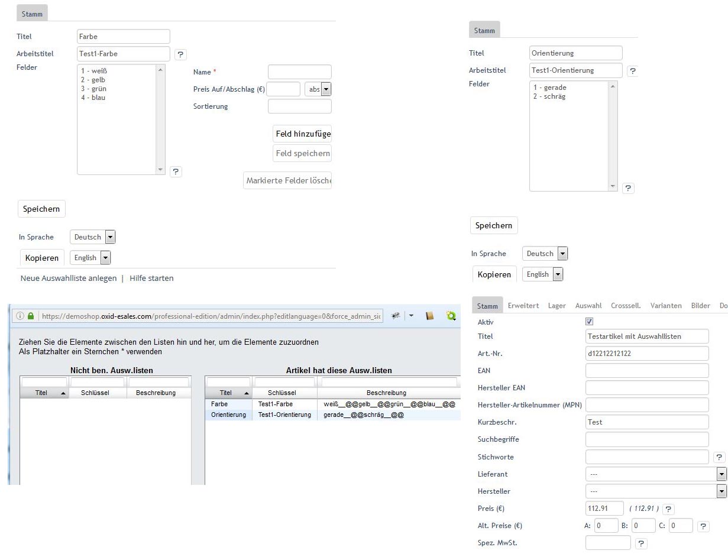
Task: Sort Artikel hat diese Ausw.listen Titel arrow
Action: [247, 393]
